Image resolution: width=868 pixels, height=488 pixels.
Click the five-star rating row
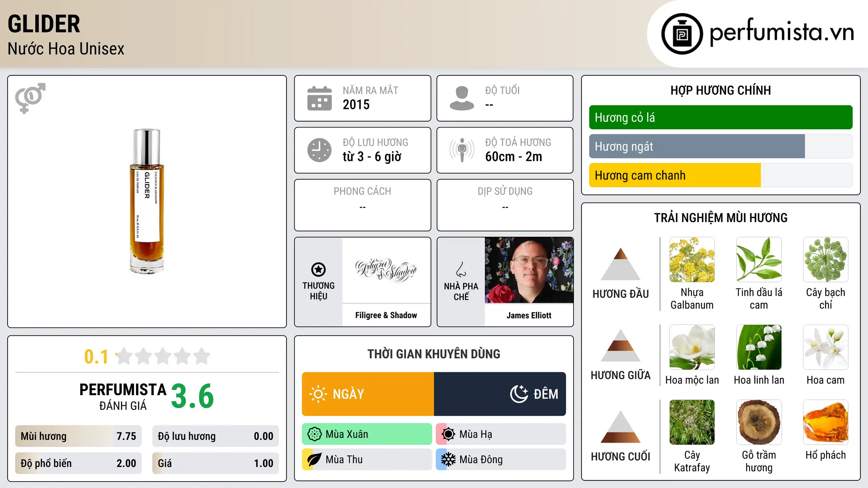point(163,356)
